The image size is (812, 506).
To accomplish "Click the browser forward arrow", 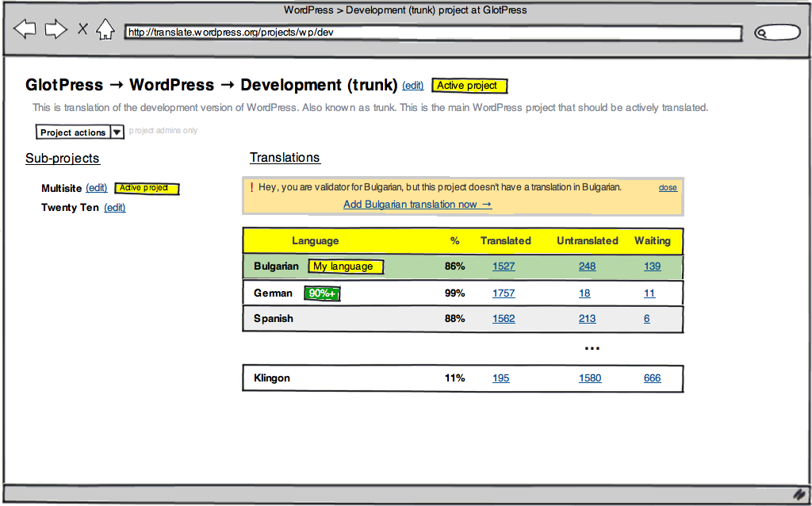I will (x=56, y=30).
